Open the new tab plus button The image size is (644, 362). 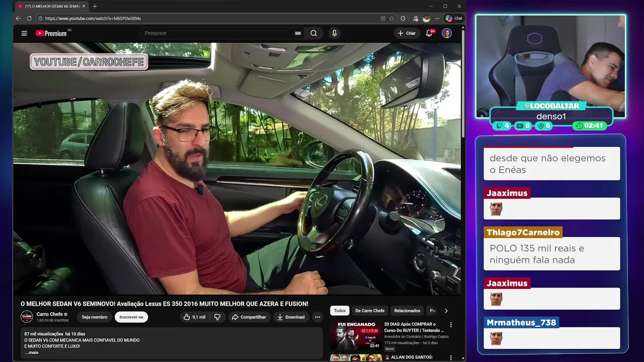[x=95, y=6]
